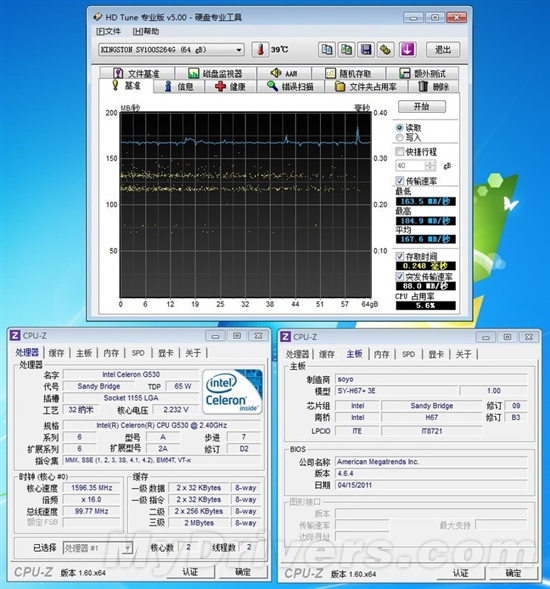
Task: Open the options toolbar icon in HD Tune
Action: coord(385,50)
